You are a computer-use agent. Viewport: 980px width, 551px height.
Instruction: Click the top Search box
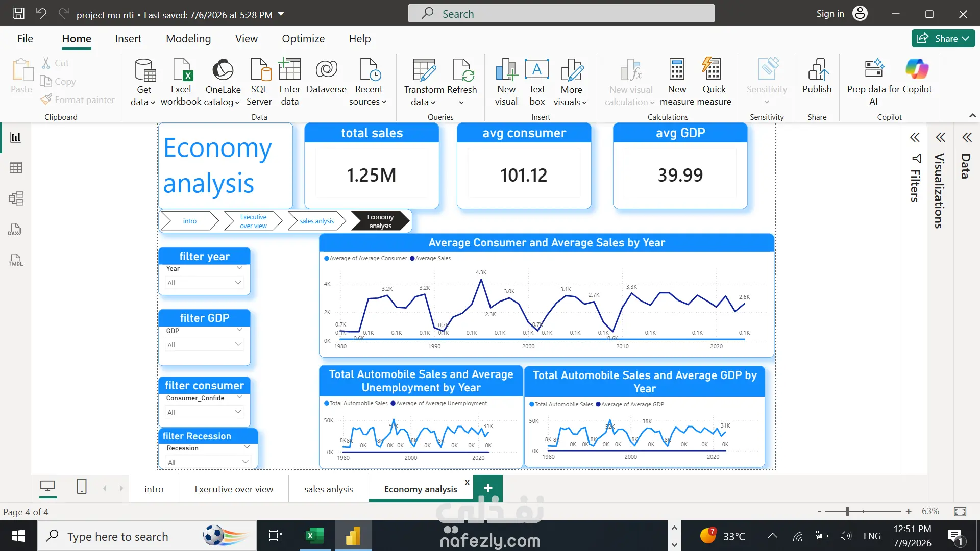pos(561,14)
